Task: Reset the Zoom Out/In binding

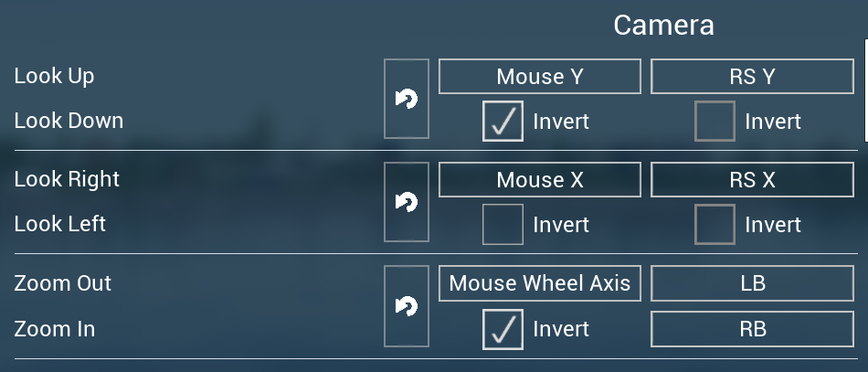Action: pos(407,306)
